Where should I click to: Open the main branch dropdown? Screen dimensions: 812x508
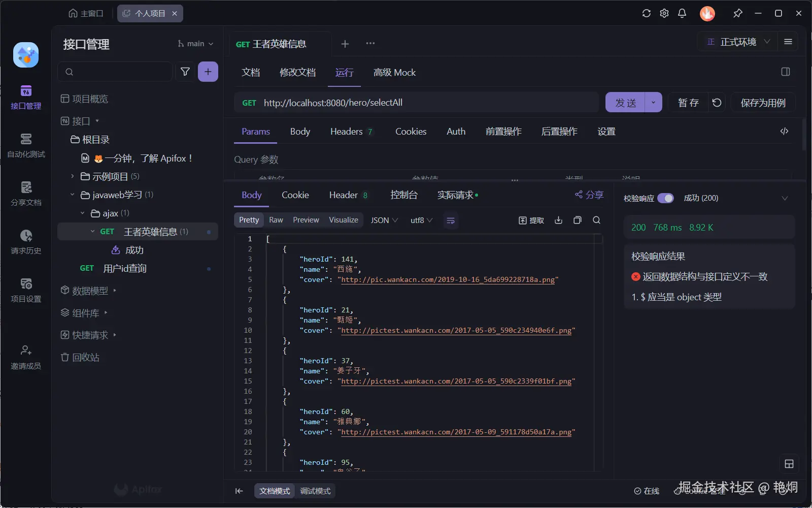[x=195, y=44]
